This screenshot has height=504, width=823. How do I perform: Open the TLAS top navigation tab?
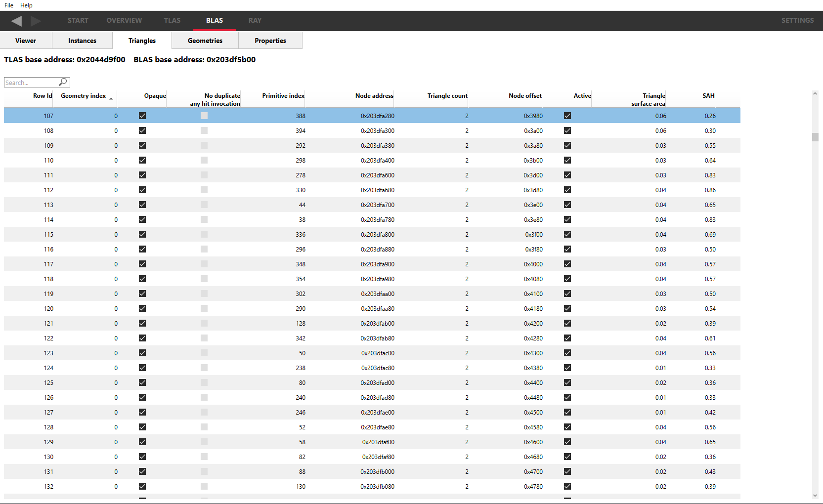(x=172, y=20)
